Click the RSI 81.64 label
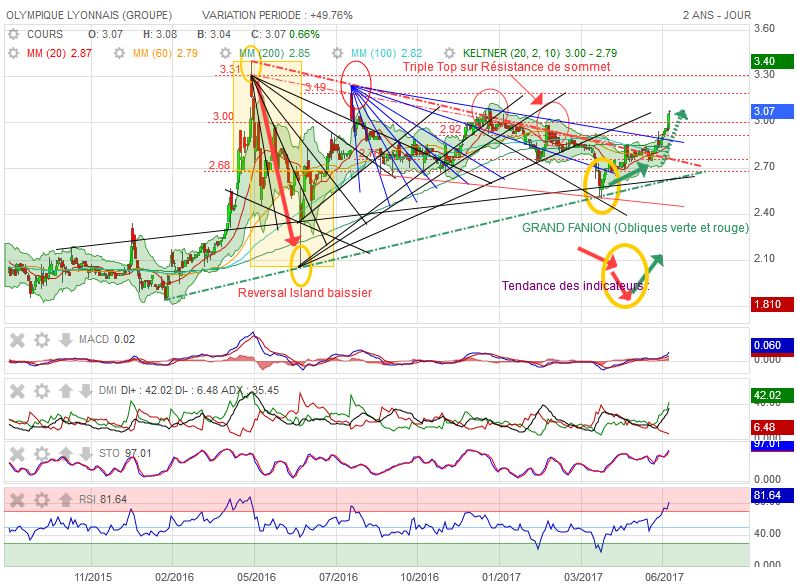Viewport: 798px width, 587px height. click(x=102, y=499)
